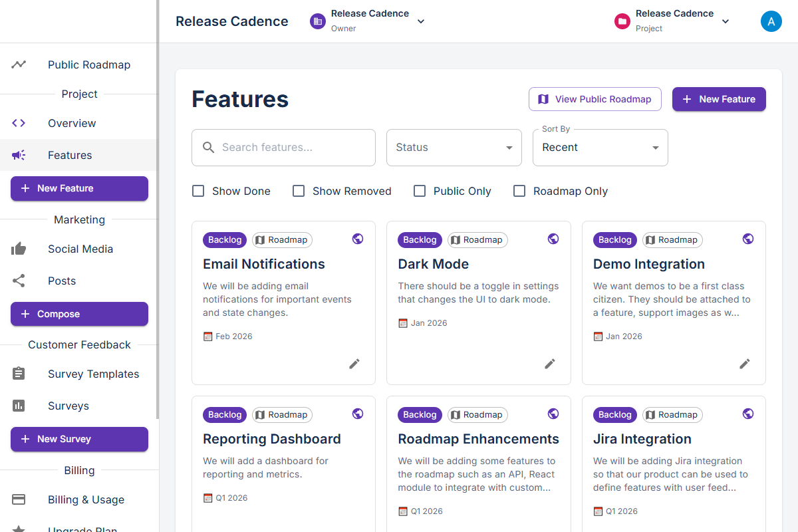Click inside the Search features field
The width and height of the screenshot is (798, 532).
[x=286, y=147]
